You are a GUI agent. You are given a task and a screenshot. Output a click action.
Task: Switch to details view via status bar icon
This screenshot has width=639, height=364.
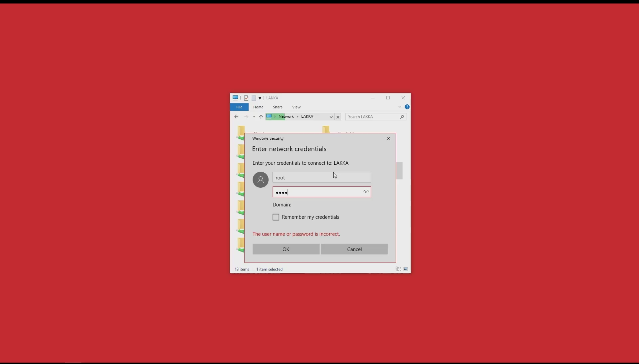[x=398, y=269]
